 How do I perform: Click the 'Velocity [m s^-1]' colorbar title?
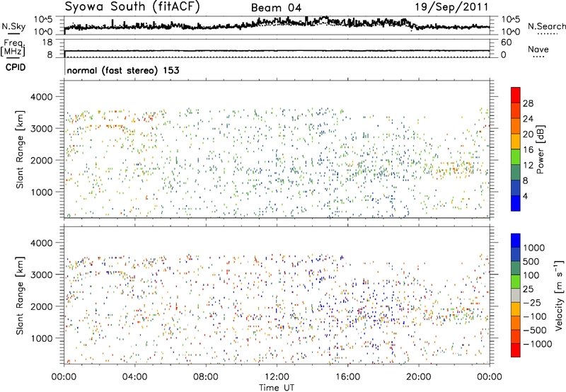(x=559, y=295)
